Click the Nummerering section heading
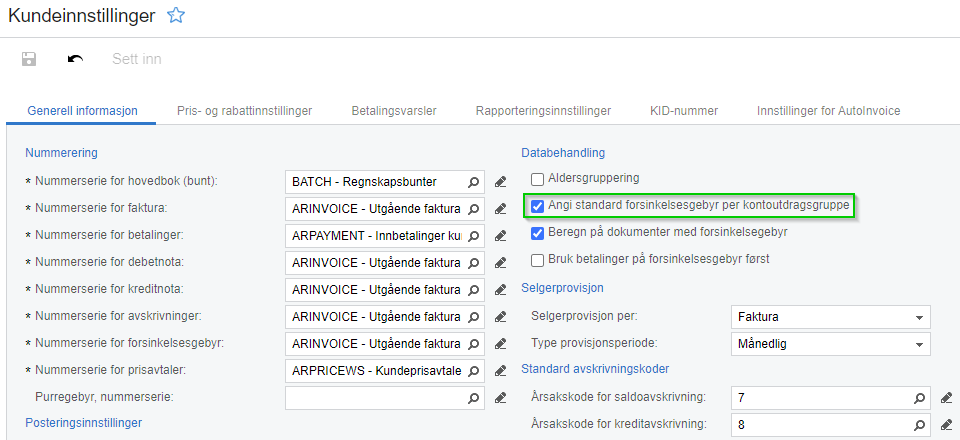 point(61,152)
